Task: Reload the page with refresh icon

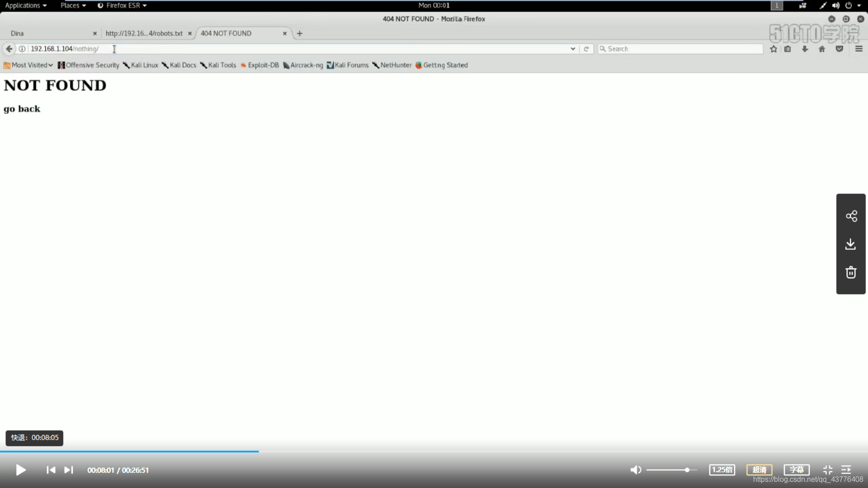Action: pos(586,49)
